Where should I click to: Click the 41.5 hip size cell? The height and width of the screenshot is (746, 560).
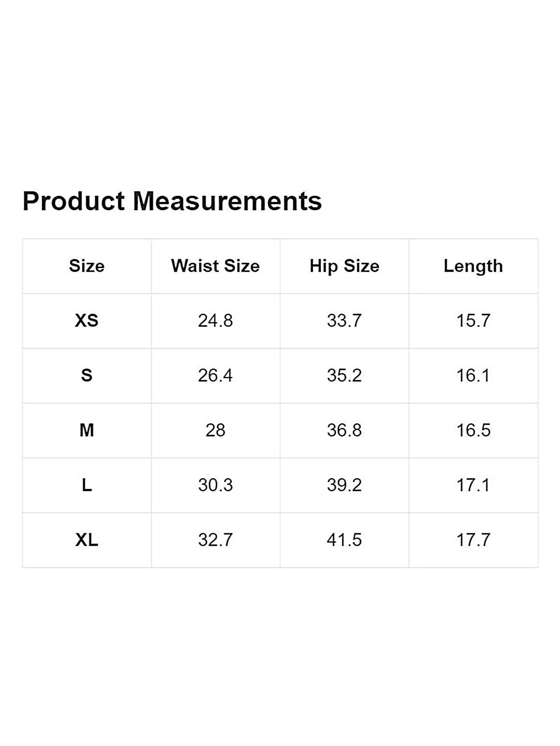[344, 540]
